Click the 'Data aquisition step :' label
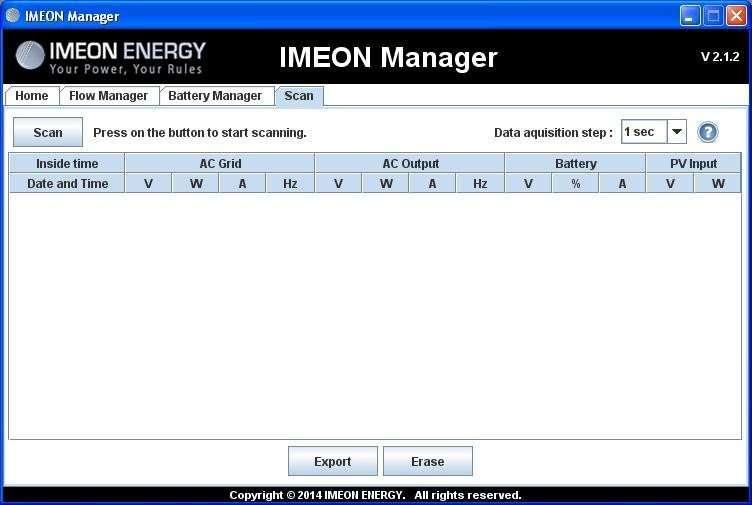 [x=553, y=133]
